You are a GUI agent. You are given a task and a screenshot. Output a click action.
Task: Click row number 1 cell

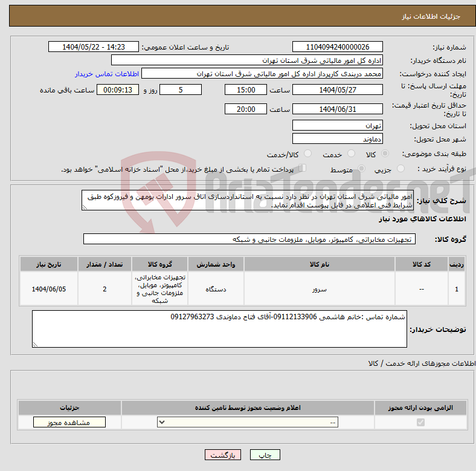tap(457, 289)
